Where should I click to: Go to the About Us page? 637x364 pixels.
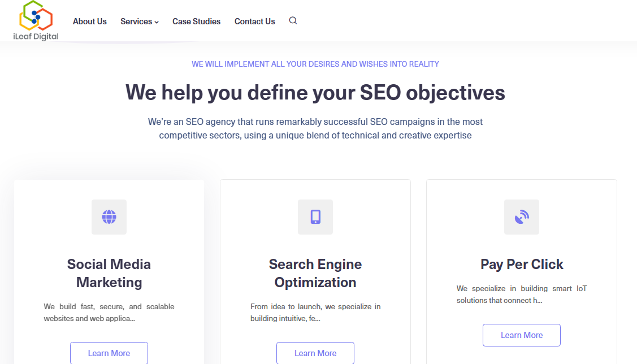click(x=90, y=21)
